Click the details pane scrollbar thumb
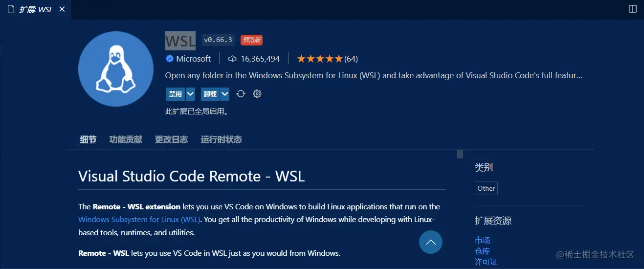The height and width of the screenshot is (269, 644). tap(460, 155)
